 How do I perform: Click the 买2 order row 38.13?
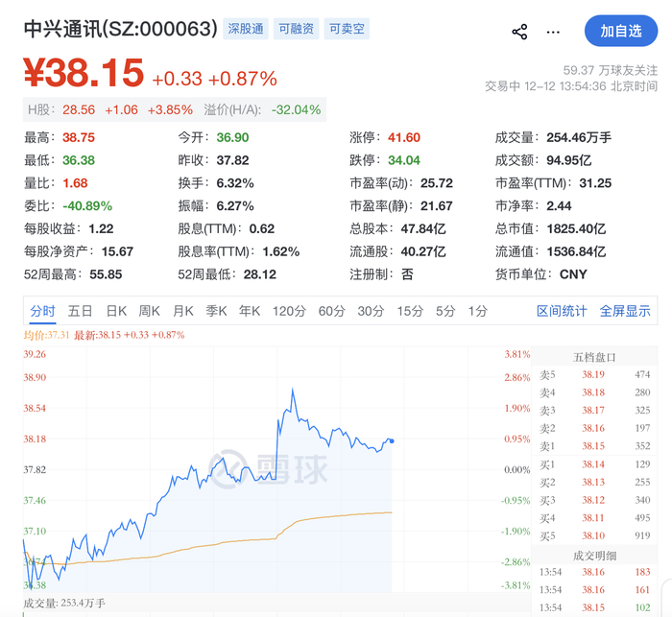coord(595,483)
